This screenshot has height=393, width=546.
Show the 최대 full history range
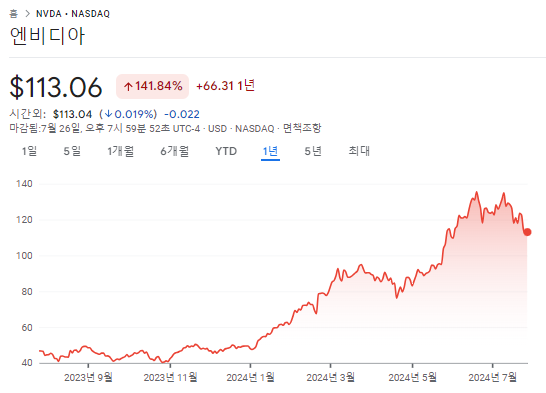(359, 151)
